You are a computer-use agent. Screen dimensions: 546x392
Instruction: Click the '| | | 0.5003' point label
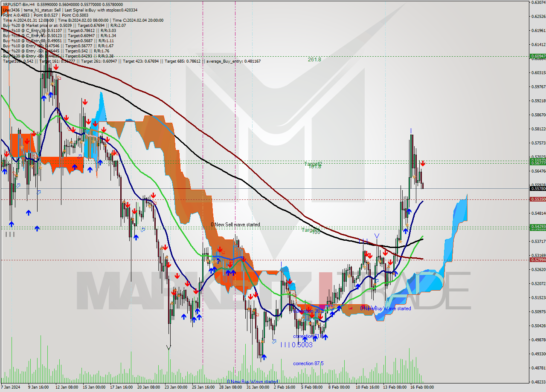297,345
